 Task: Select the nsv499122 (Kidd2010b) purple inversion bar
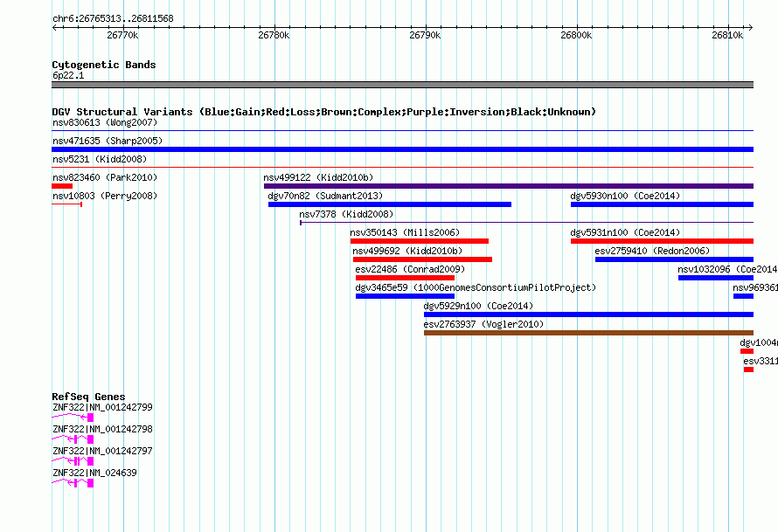click(509, 186)
